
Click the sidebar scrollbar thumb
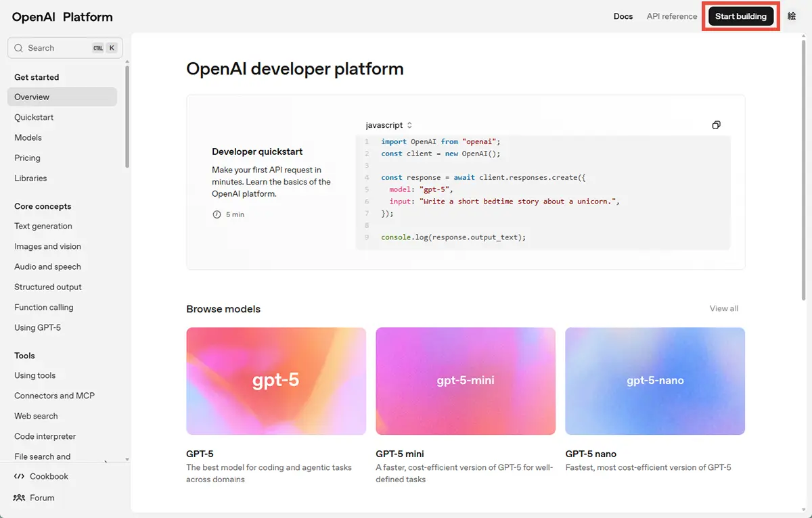(x=127, y=117)
